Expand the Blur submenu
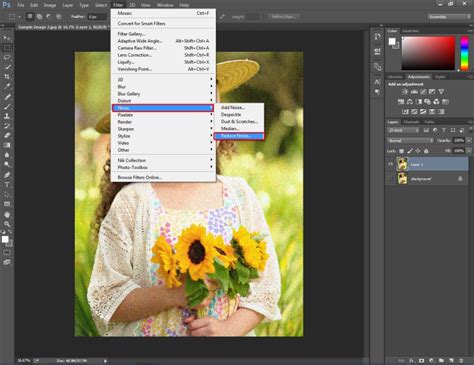474x365 pixels. pyautogui.click(x=163, y=87)
